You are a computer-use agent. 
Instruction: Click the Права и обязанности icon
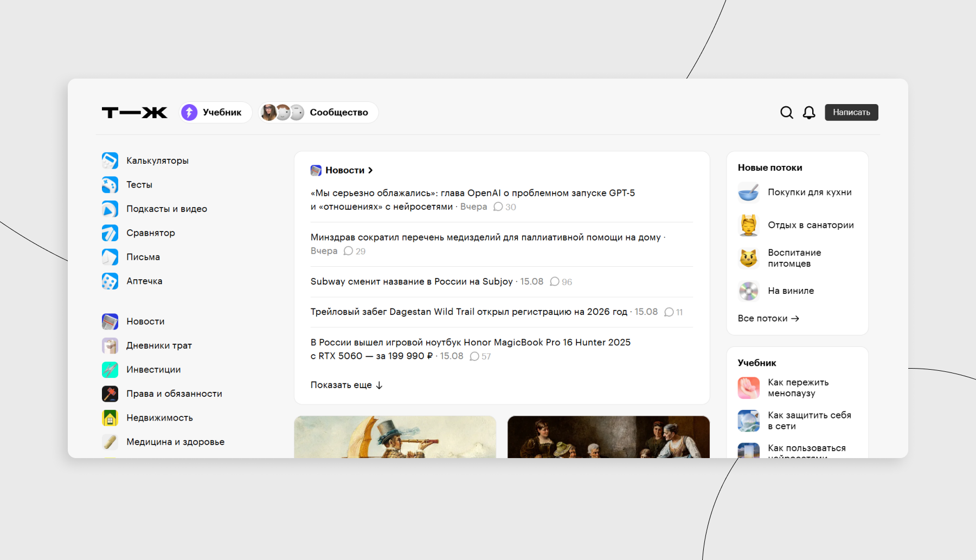point(110,394)
